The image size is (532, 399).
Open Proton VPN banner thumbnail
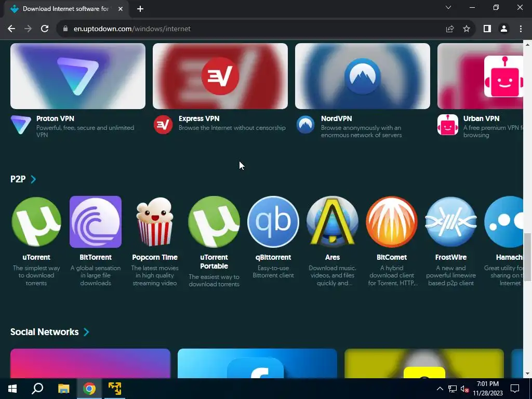tap(78, 76)
